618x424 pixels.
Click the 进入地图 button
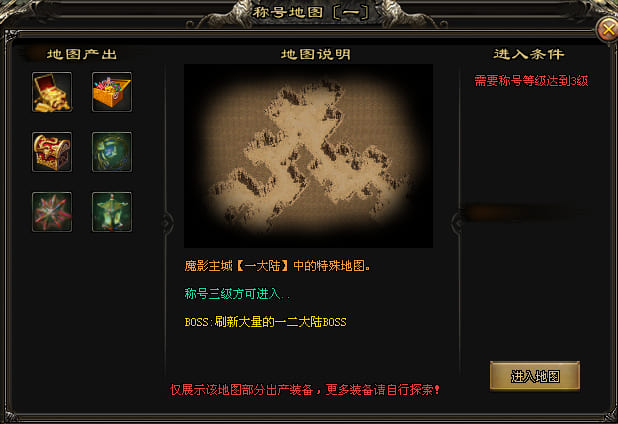click(x=535, y=376)
